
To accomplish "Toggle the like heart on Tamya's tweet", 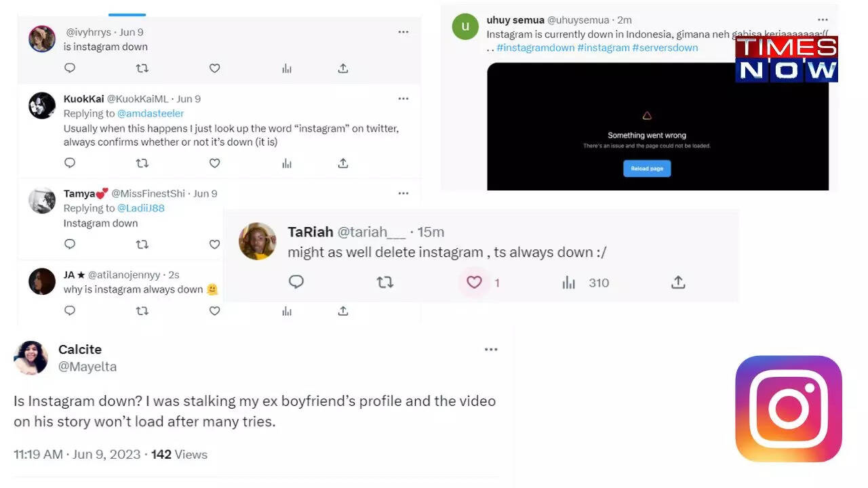I will tap(214, 243).
